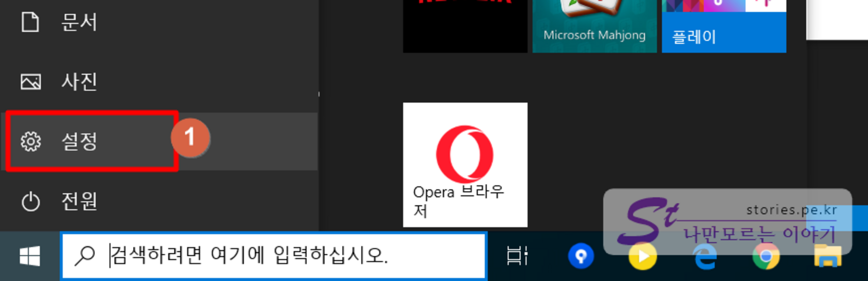Select the 전원 text label
Image resolution: width=868 pixels, height=281 pixels.
click(x=79, y=201)
